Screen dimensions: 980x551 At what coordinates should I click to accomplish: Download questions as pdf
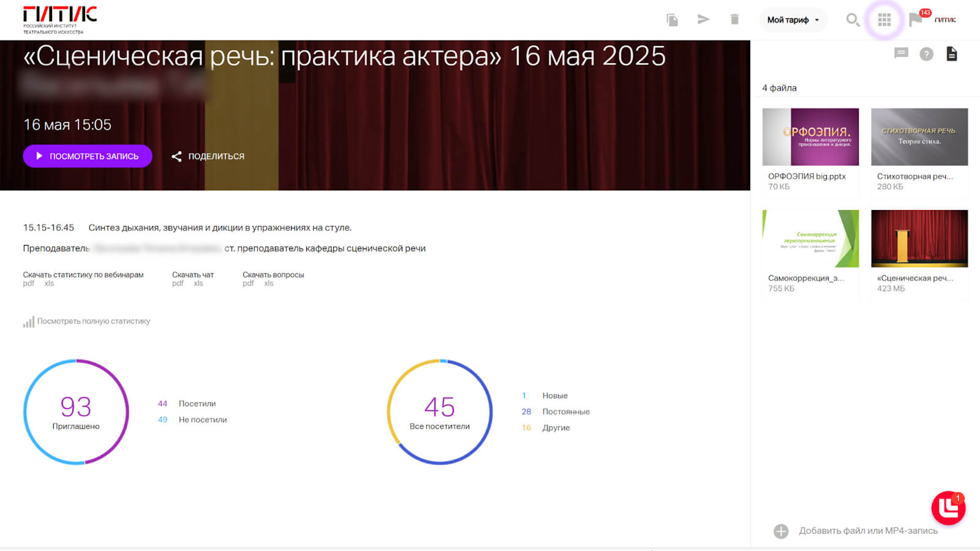coord(247,283)
